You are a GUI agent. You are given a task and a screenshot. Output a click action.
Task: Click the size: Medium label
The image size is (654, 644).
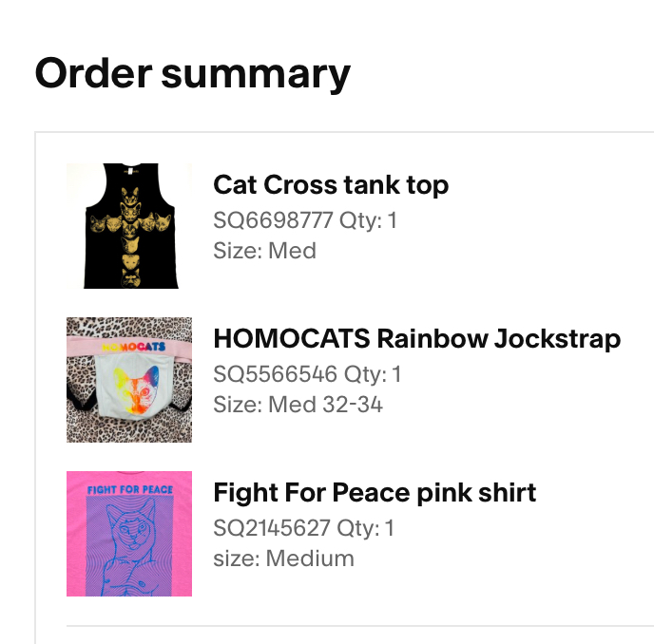click(283, 559)
